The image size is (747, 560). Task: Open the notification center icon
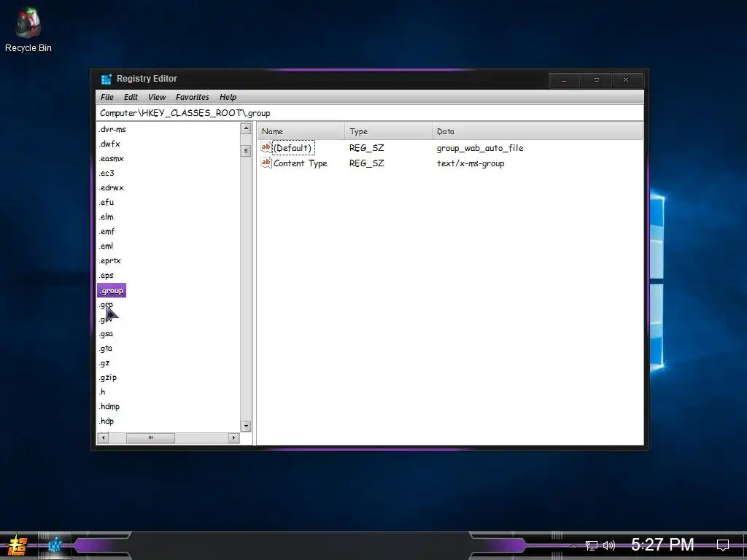tap(723, 545)
